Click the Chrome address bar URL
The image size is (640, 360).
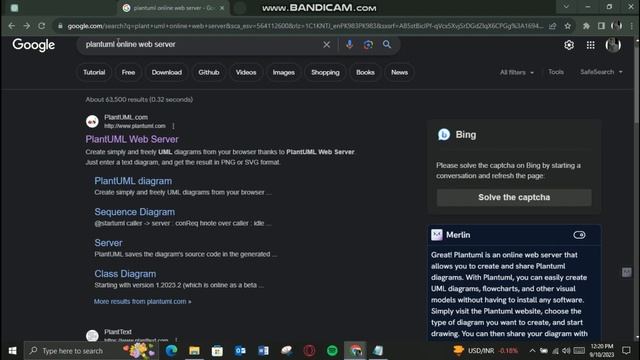[305, 26]
